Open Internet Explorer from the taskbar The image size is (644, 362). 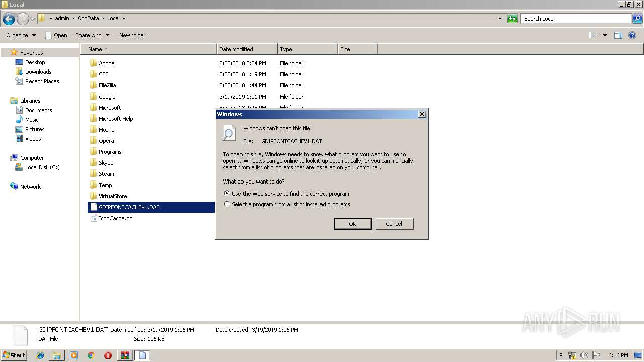pyautogui.click(x=40, y=355)
